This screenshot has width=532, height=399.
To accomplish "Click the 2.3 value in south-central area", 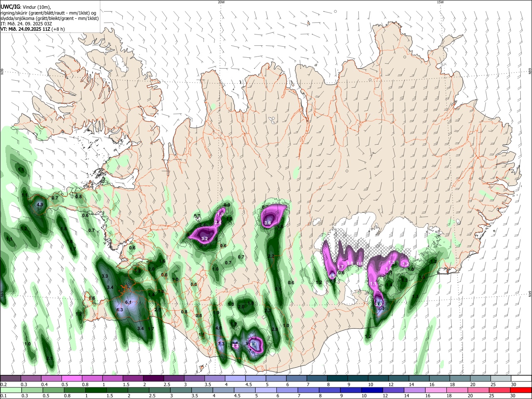I will pyautogui.click(x=268, y=310).
